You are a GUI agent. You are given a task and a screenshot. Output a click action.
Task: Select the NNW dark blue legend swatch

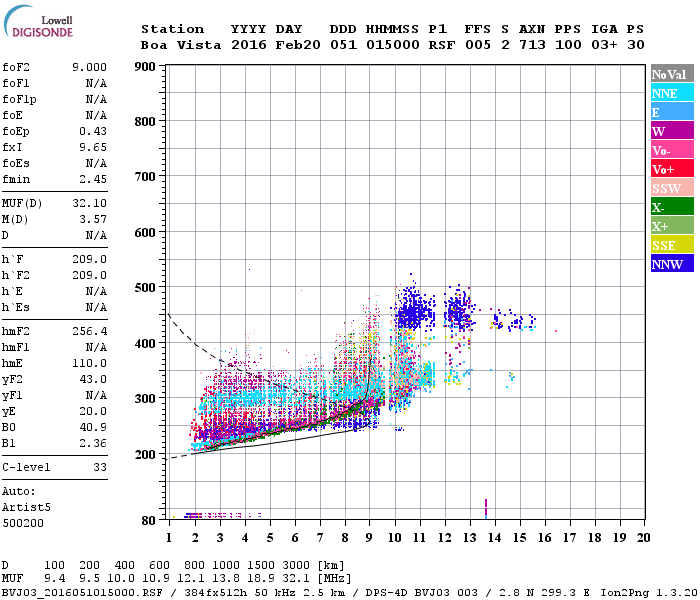pyautogui.click(x=672, y=263)
